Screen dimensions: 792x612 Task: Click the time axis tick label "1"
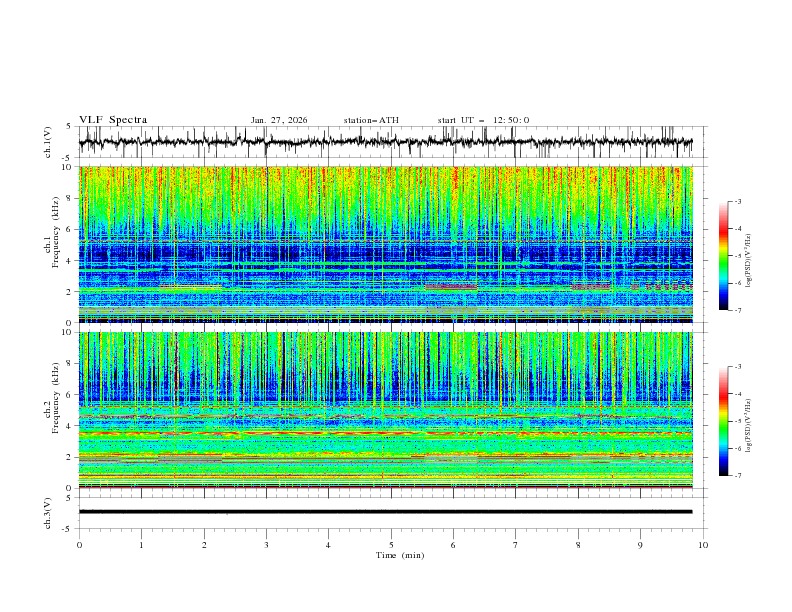coord(141,545)
